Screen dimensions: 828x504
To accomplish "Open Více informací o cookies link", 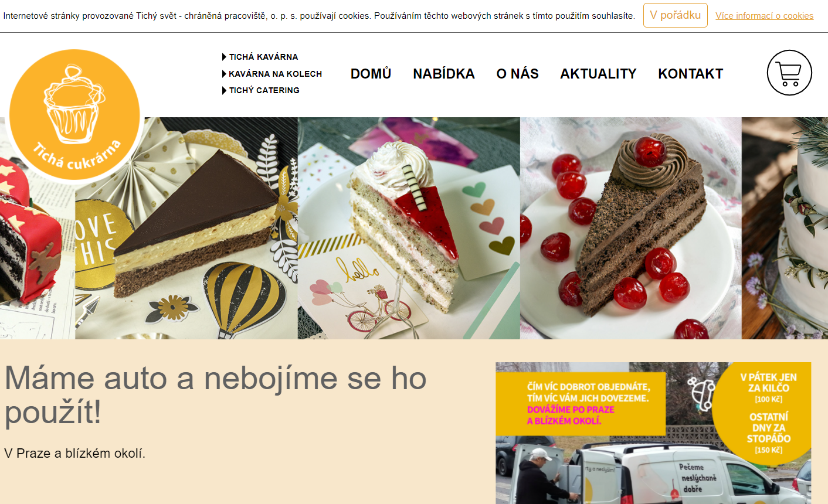I will tap(764, 16).
